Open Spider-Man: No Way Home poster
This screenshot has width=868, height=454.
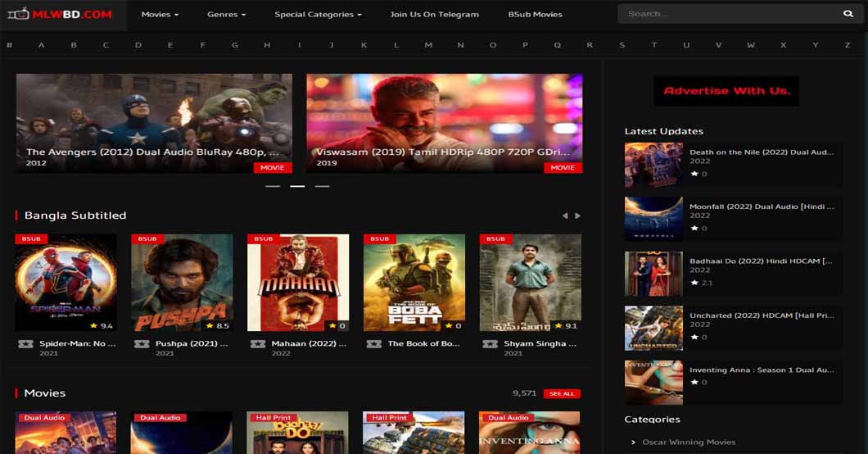(x=66, y=283)
